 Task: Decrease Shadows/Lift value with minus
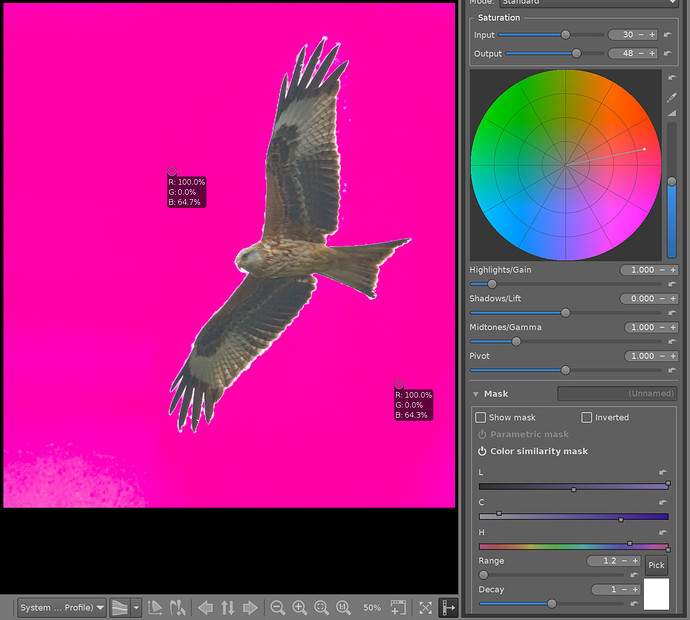tap(662, 298)
